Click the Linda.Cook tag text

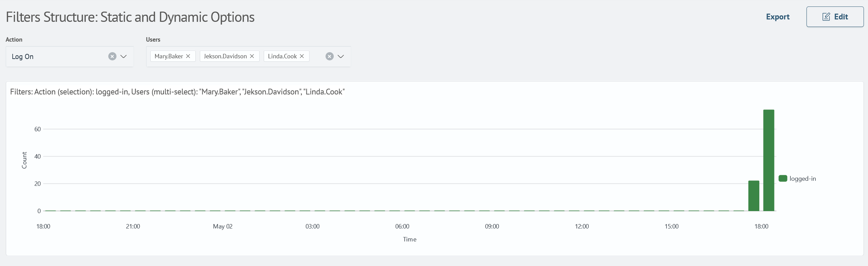coord(282,56)
